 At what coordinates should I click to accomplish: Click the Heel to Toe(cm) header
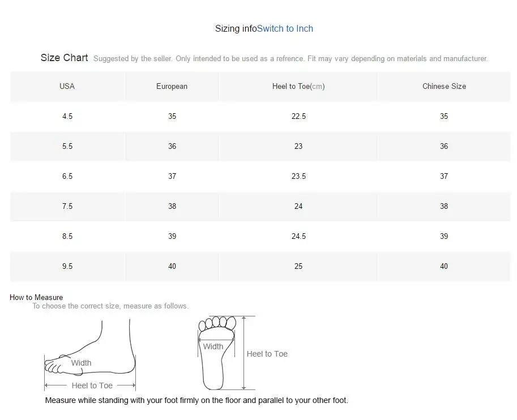[x=298, y=87]
